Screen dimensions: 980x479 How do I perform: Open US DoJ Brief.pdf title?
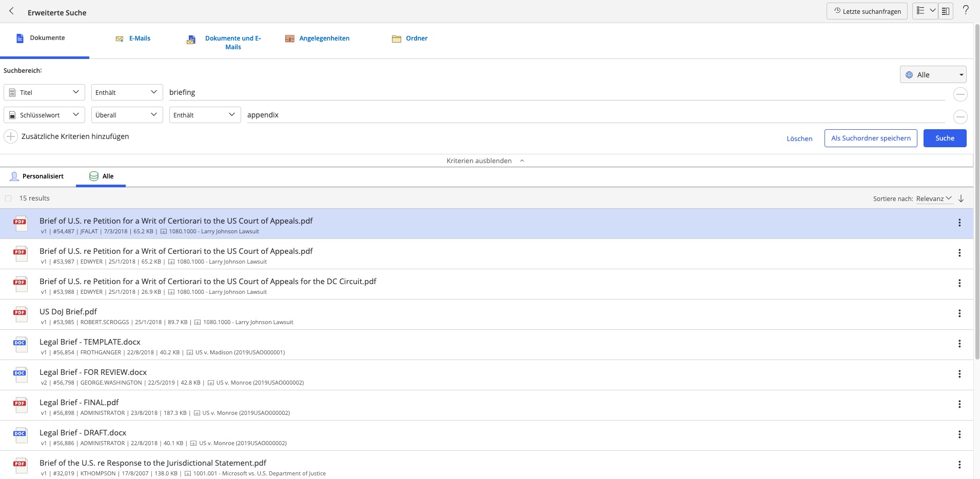coord(68,312)
